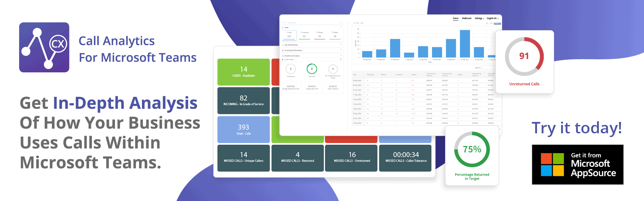
Task: Open the English UK language dropdown
Action: click(x=493, y=18)
